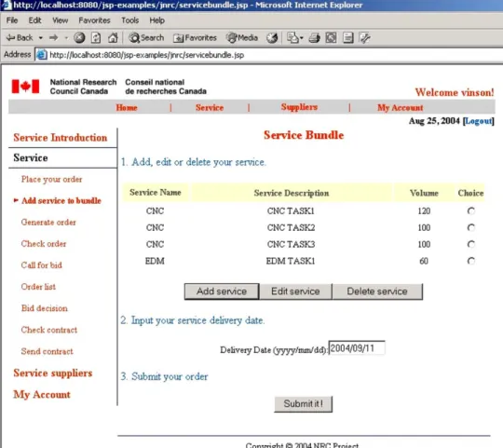Click the Home house icon
The height and width of the screenshot is (448, 503).
pyautogui.click(x=113, y=38)
